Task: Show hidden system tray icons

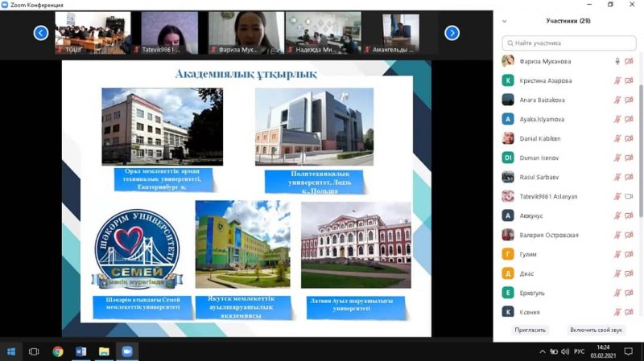Action: [543, 351]
